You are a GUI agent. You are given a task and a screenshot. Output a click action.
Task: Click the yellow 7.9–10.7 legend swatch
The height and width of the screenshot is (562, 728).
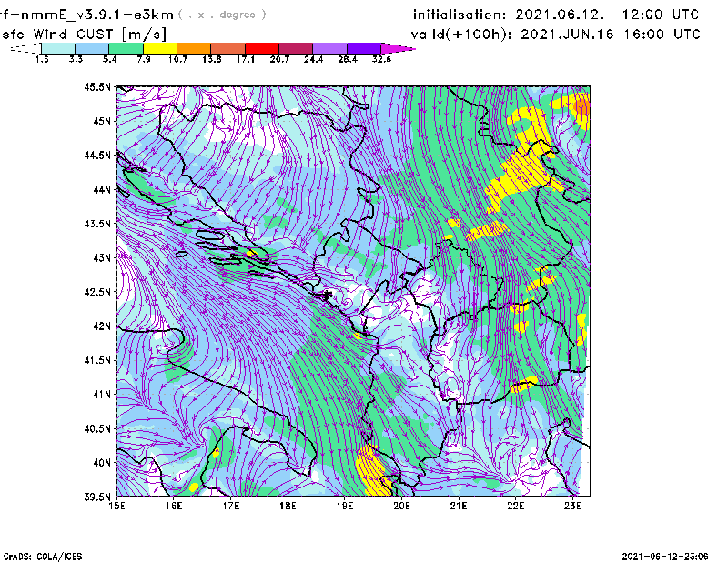click(x=160, y=48)
